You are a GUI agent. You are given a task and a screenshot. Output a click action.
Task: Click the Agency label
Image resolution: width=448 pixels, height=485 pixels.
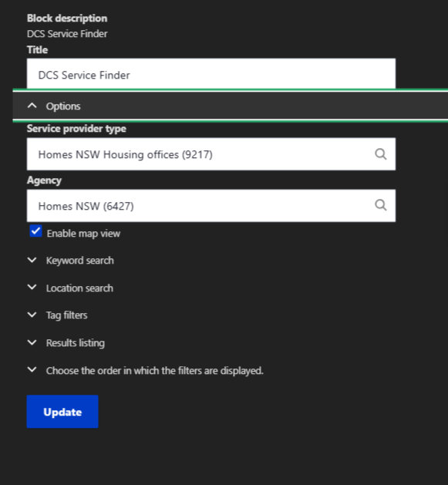(44, 180)
